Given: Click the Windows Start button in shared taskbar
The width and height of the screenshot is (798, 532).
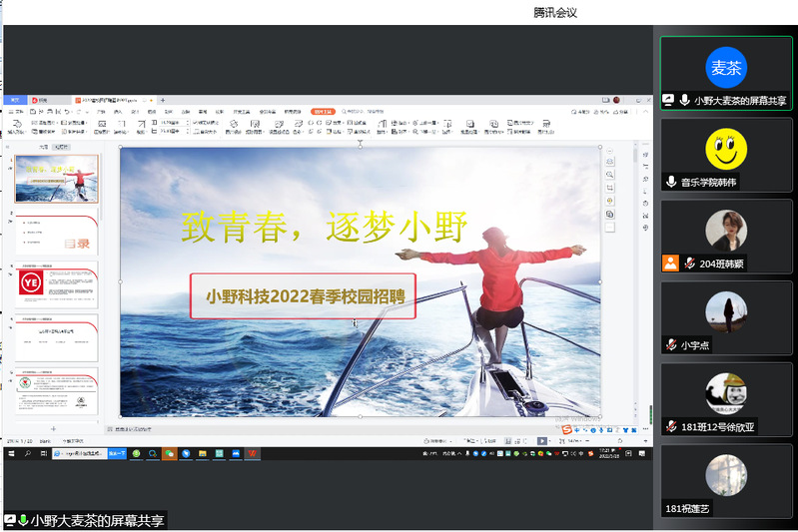Looking at the screenshot, I should coord(10,453).
